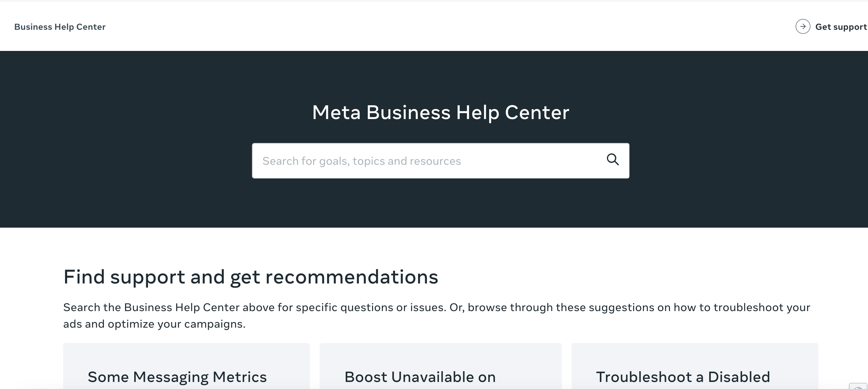Click the word "Metrics" in the first card
This screenshot has width=868, height=389.
click(x=240, y=377)
